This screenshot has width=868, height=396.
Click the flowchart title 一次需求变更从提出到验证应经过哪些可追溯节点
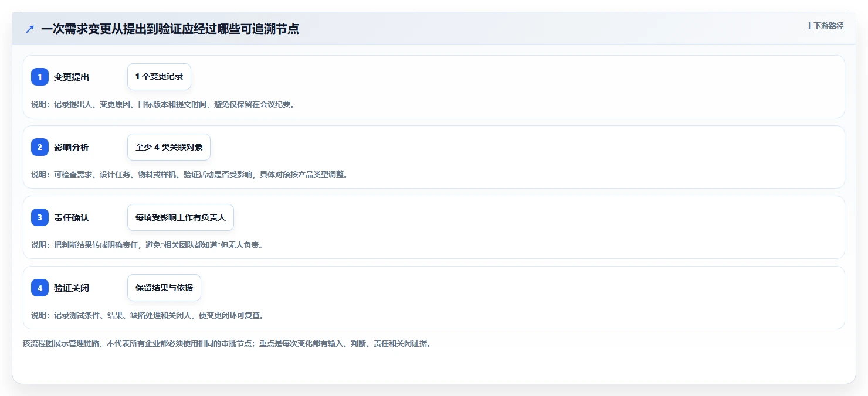170,29
